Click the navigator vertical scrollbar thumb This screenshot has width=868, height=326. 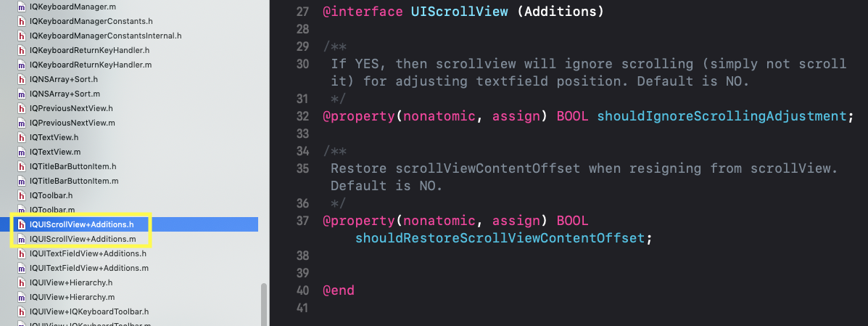[x=263, y=304]
